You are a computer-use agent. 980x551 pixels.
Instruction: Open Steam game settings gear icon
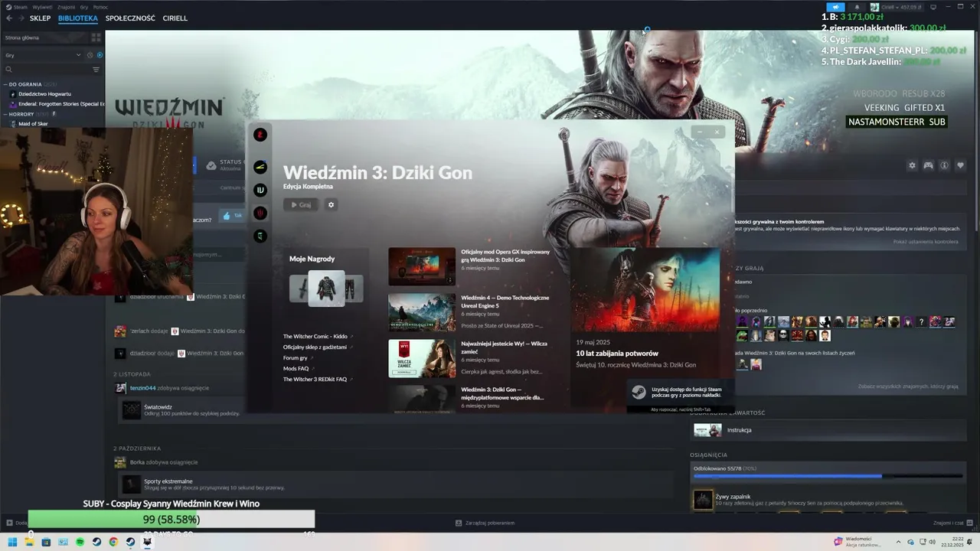point(912,165)
